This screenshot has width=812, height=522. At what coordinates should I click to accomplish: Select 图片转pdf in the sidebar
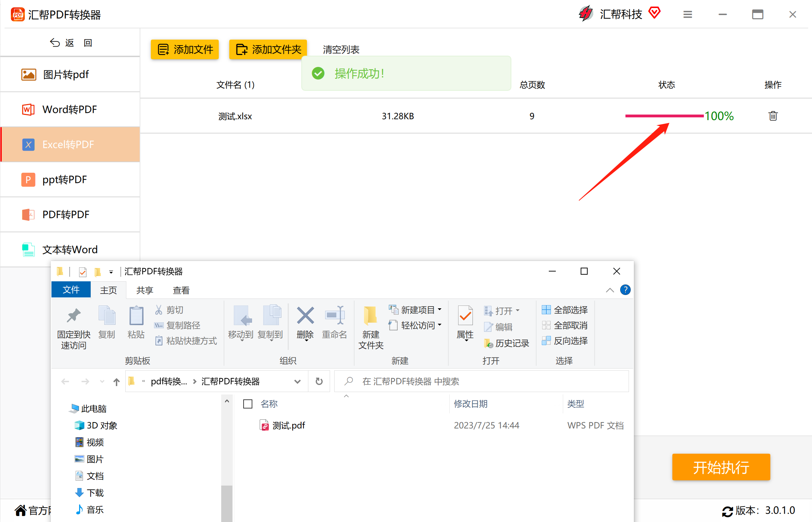coord(70,74)
